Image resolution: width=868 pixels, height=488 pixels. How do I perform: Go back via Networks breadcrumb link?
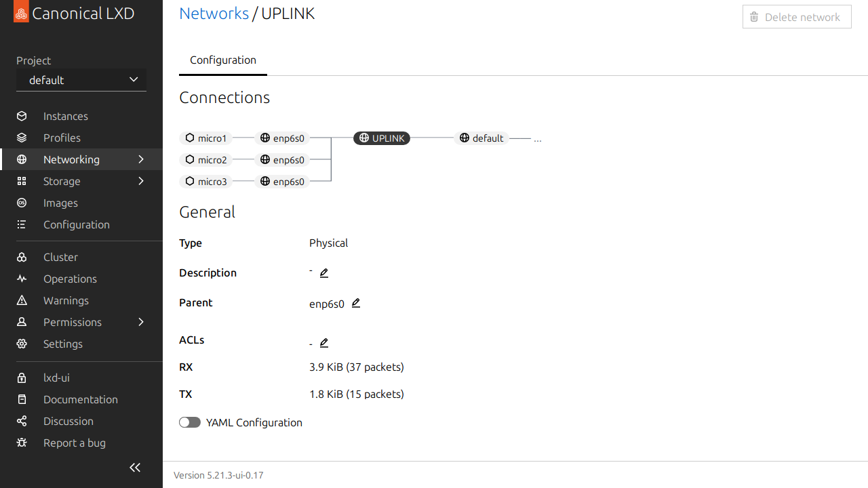(214, 14)
